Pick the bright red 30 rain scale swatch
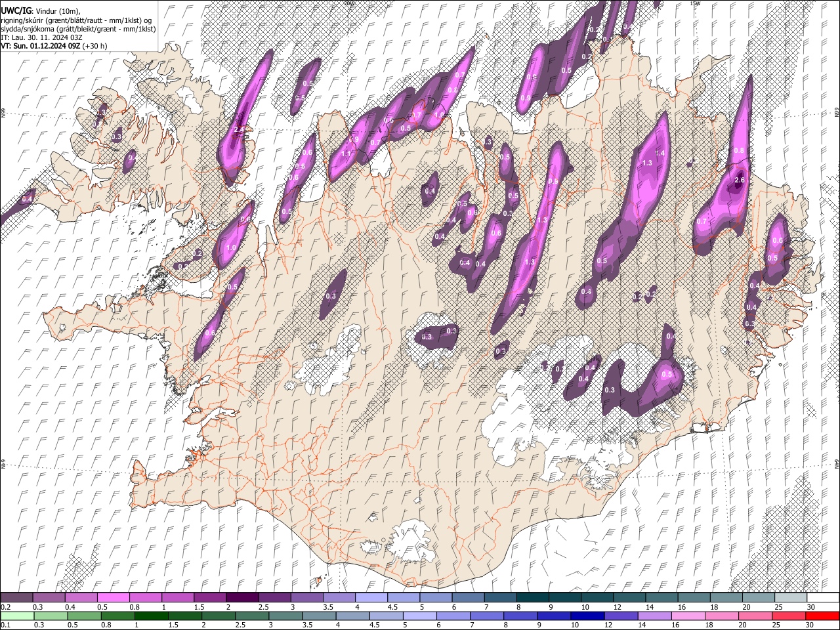Screen dimensions: 840x630 (823, 616)
